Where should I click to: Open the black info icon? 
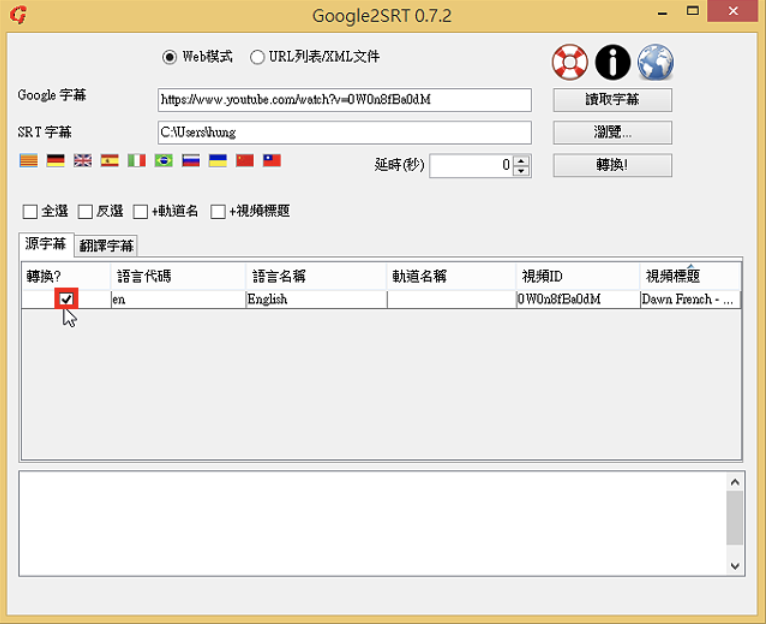click(613, 62)
